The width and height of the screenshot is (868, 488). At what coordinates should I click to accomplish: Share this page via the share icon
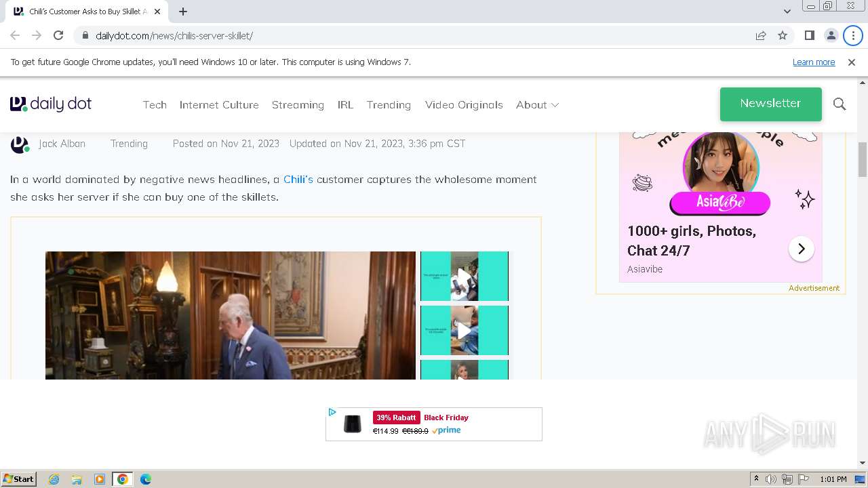point(761,35)
